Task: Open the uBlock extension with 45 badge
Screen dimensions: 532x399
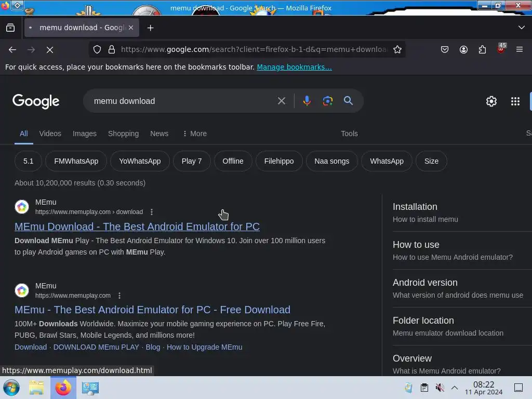Action: click(x=501, y=48)
